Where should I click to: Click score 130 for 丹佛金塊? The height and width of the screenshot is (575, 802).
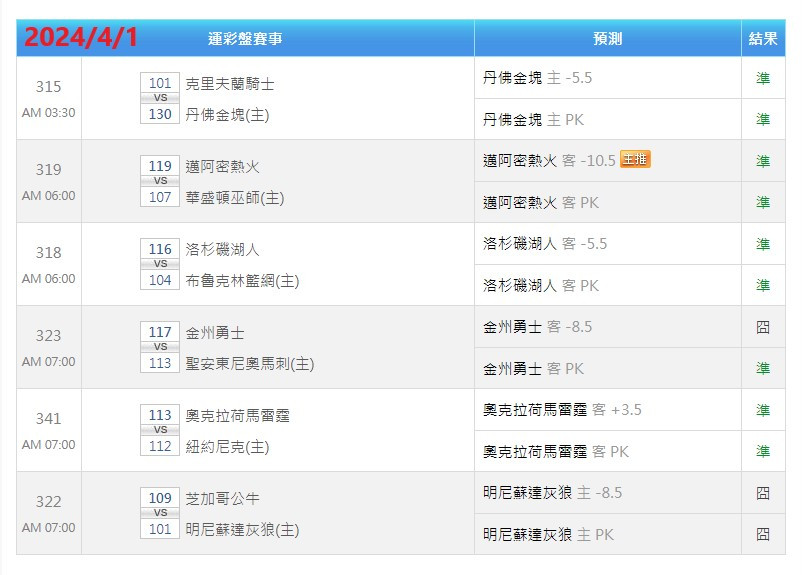pyautogui.click(x=160, y=114)
